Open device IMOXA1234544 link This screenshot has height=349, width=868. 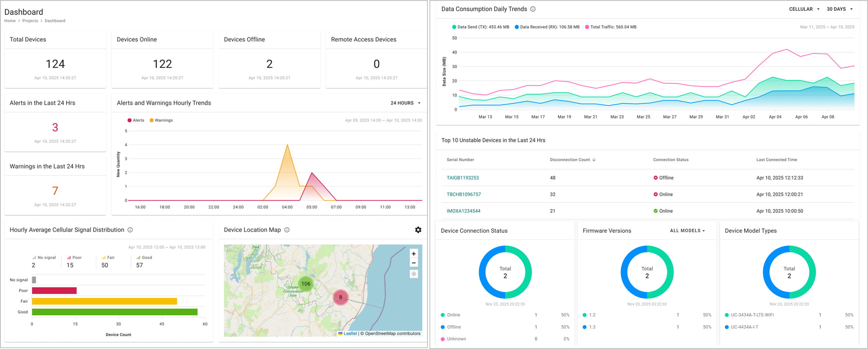point(463,211)
